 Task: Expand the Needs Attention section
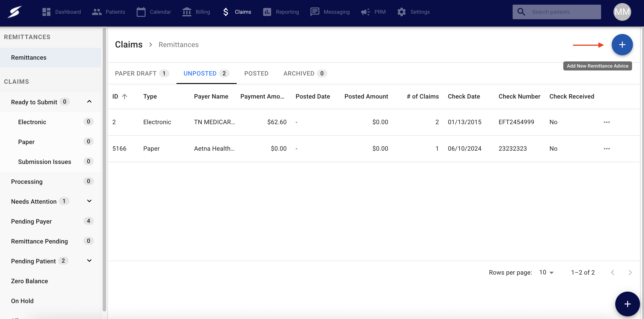[89, 201]
